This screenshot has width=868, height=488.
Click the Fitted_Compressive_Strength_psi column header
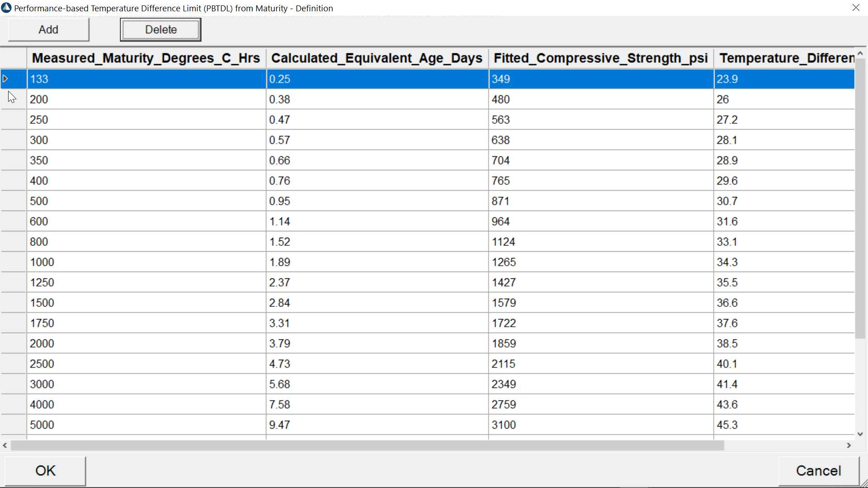pyautogui.click(x=600, y=58)
